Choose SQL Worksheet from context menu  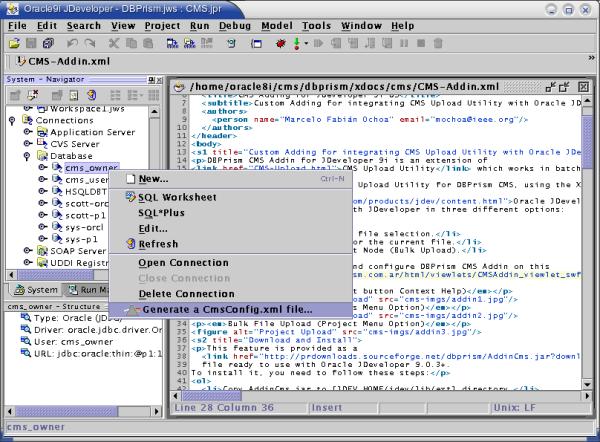click(230, 197)
